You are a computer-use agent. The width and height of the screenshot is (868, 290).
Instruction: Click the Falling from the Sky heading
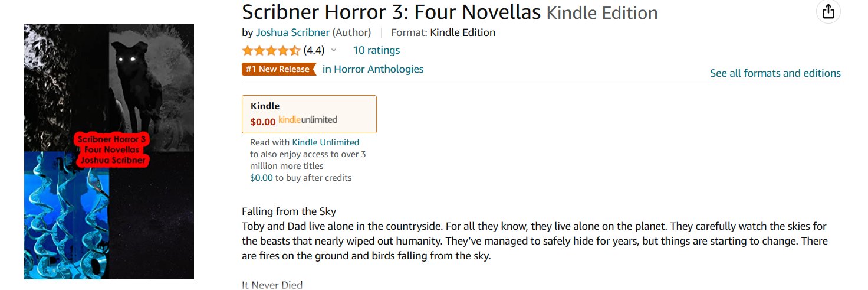(x=289, y=211)
